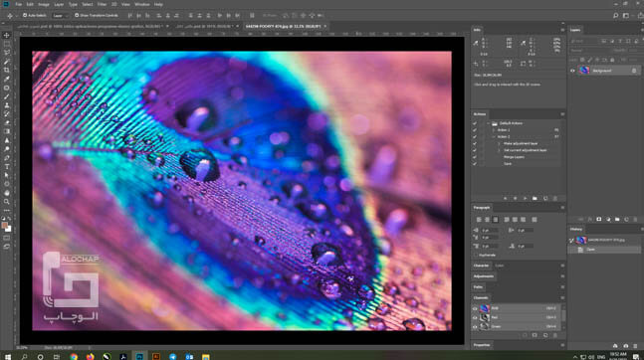Click the background color swatch
Viewport: 644px width, 360px height.
9,229
